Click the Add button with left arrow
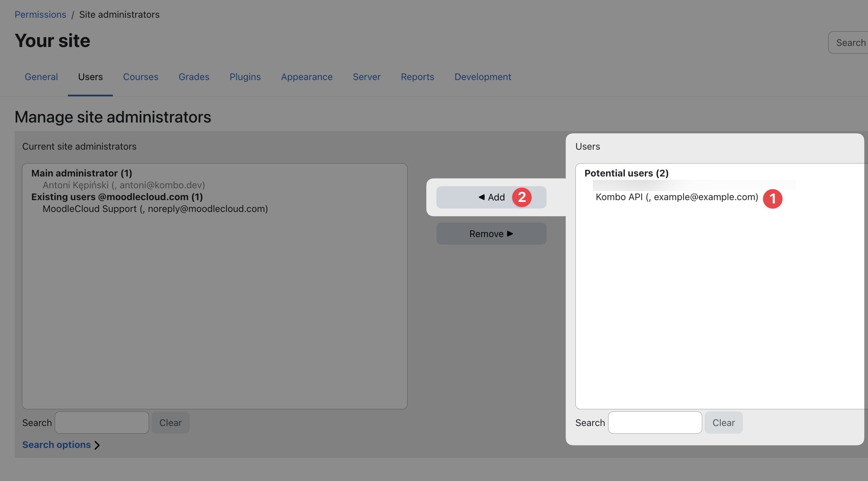The width and height of the screenshot is (868, 481). 491,197
